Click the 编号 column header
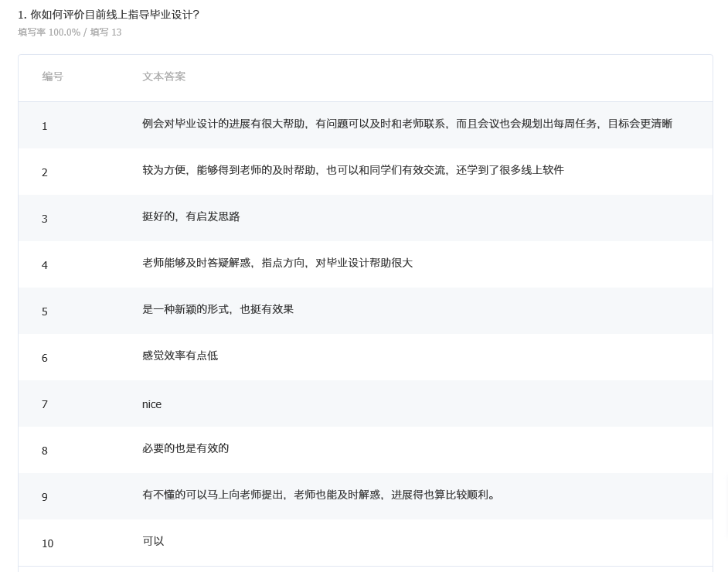The image size is (728, 572). pos(53,77)
